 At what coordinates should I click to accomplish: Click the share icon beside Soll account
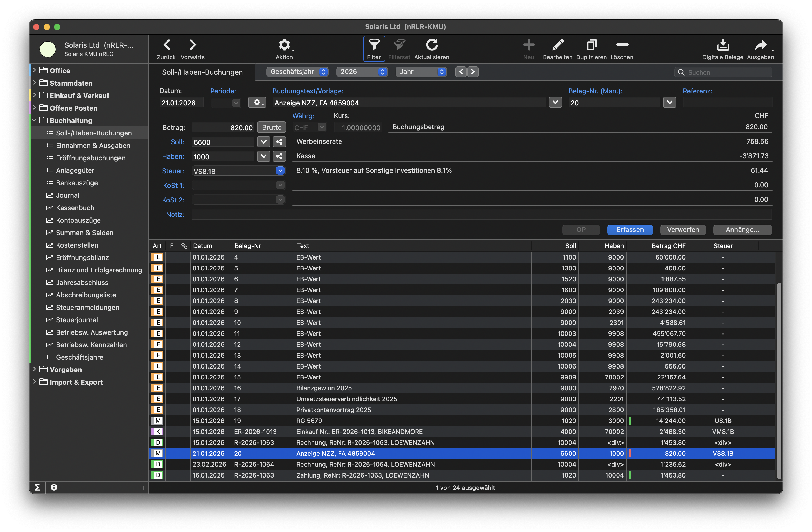279,142
